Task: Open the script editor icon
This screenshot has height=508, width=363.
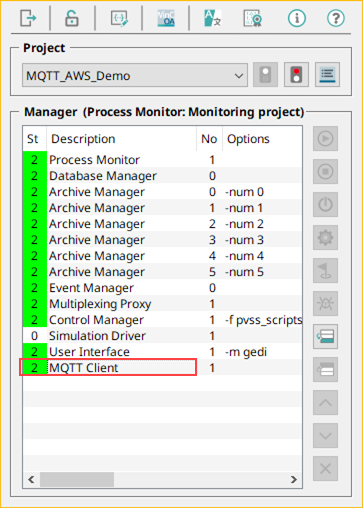Action: click(119, 18)
